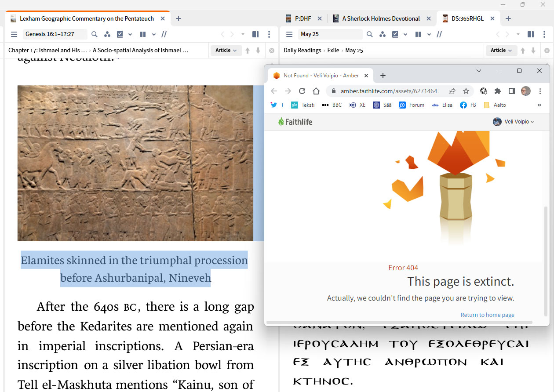The width and height of the screenshot is (554, 392).
Task: Toggle the checkmark icon in the Genesis panel
Action: [120, 34]
